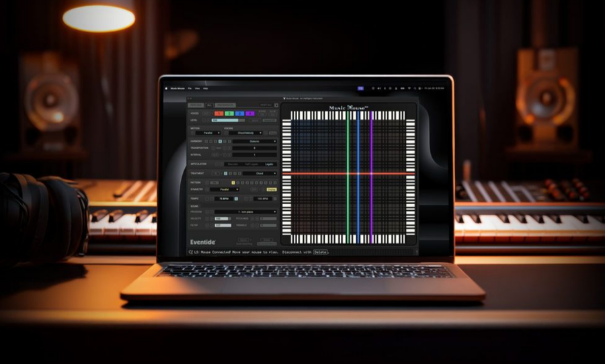Open the File menu

[190, 89]
